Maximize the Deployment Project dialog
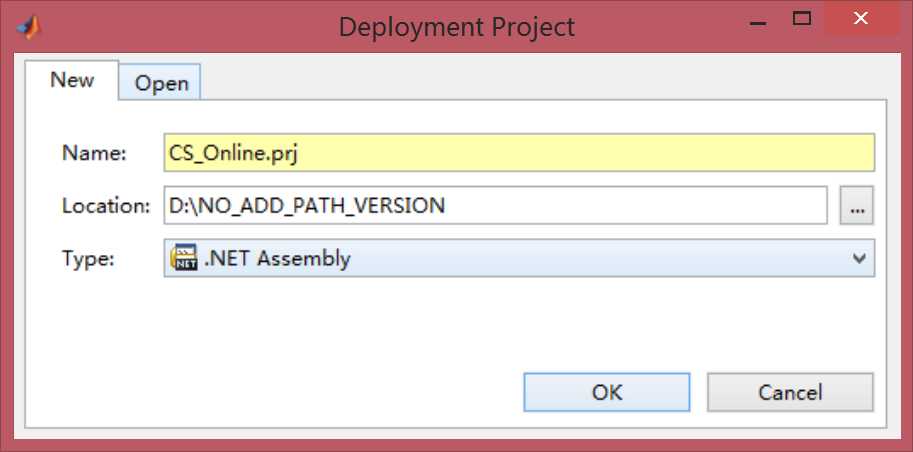The height and width of the screenshot is (452, 913). coord(802,19)
